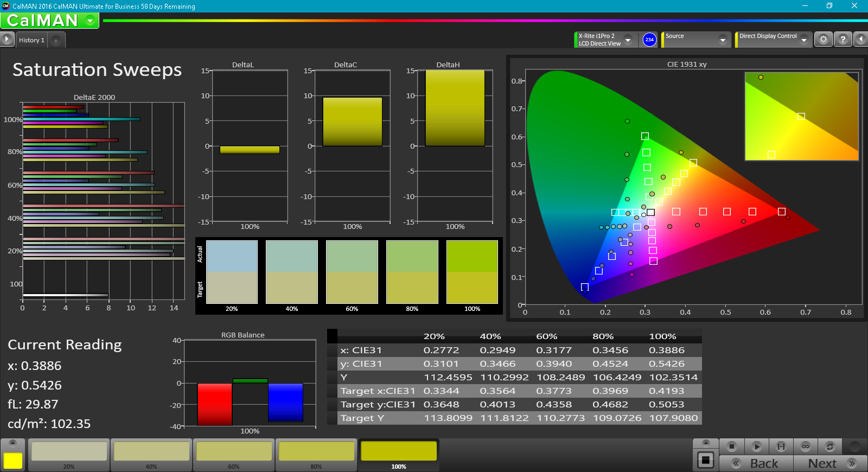Open settings with the gear icon

point(824,40)
